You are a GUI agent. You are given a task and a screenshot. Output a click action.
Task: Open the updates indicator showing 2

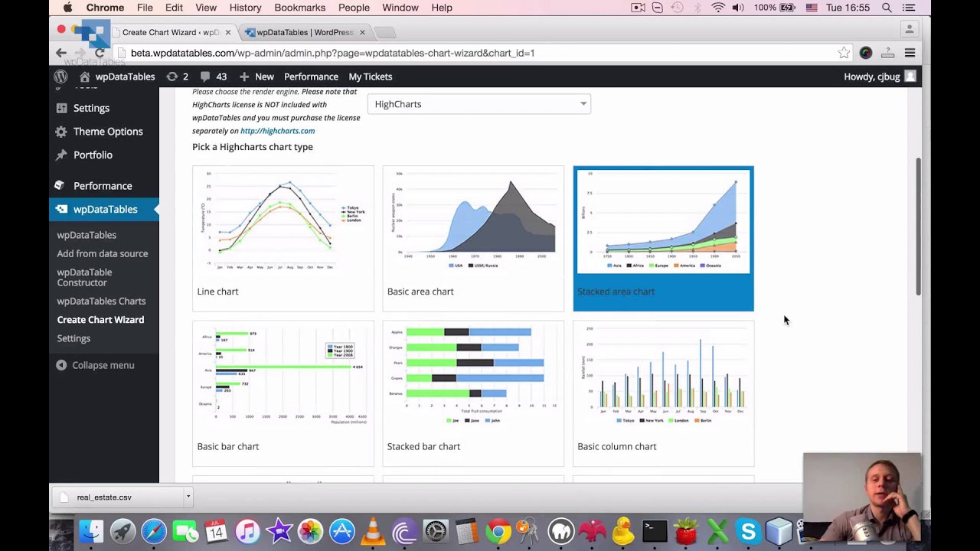coord(177,77)
